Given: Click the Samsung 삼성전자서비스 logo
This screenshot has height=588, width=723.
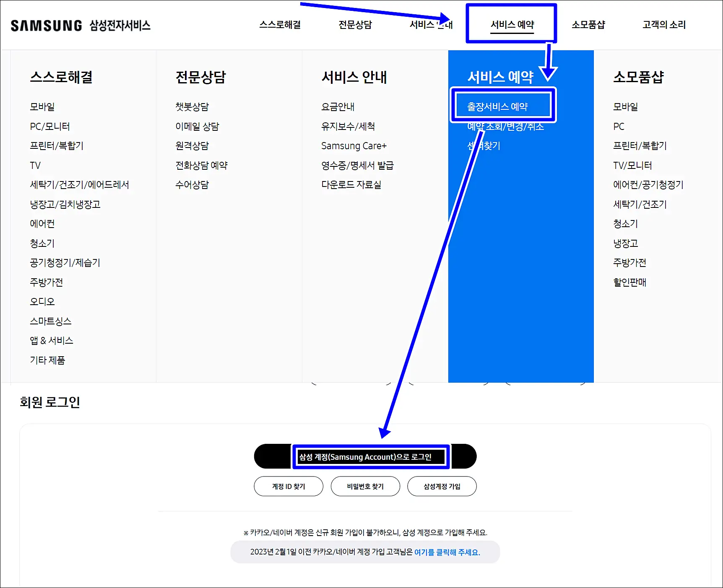Looking at the screenshot, I should click(81, 26).
